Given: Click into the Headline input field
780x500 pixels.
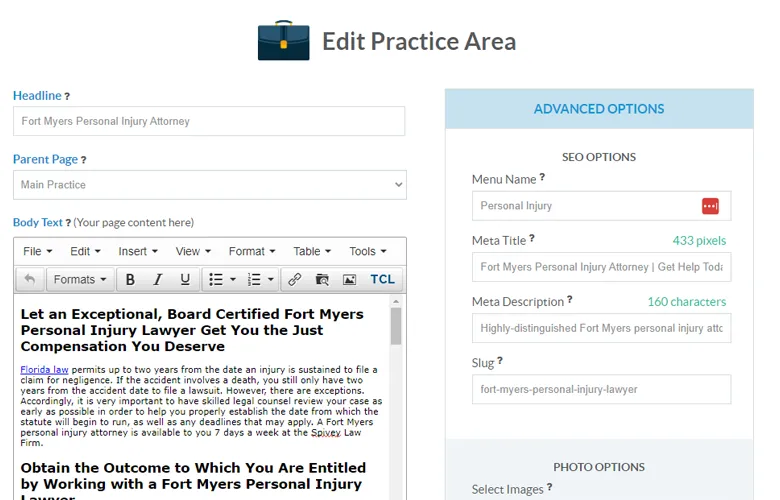Looking at the screenshot, I should pyautogui.click(x=209, y=121).
